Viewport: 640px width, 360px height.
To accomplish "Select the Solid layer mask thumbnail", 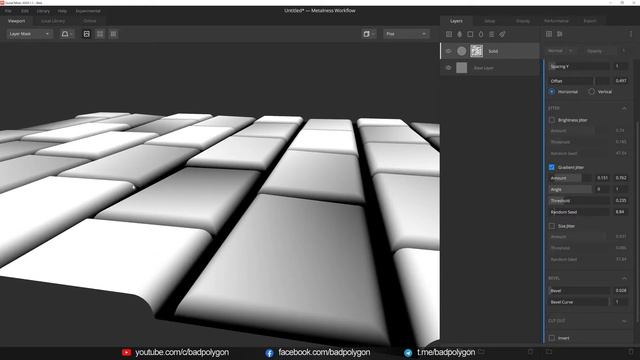I will click(476, 51).
